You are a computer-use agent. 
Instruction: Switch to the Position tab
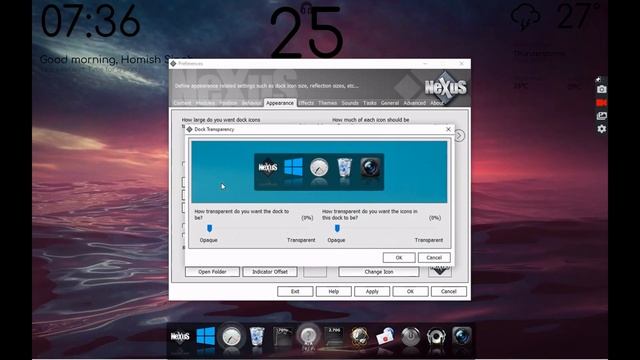[228, 103]
